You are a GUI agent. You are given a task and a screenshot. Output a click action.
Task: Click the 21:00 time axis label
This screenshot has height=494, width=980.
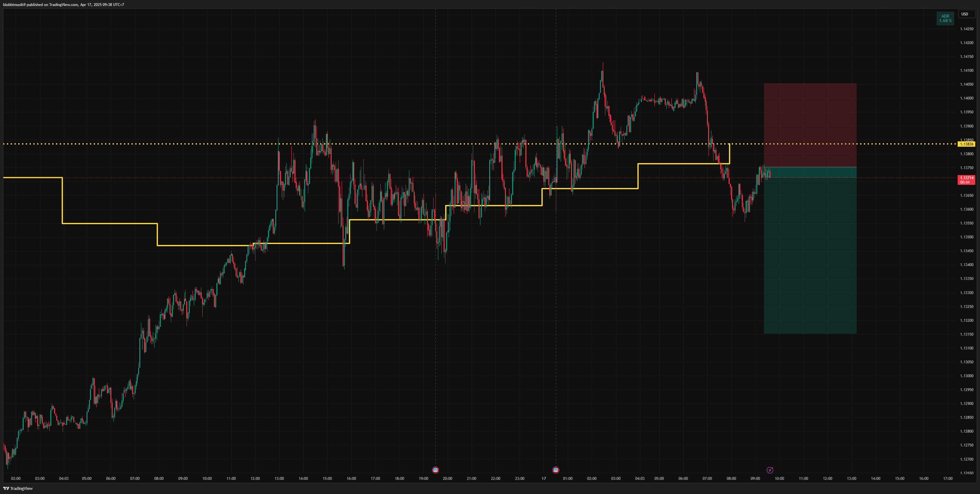(x=471, y=478)
